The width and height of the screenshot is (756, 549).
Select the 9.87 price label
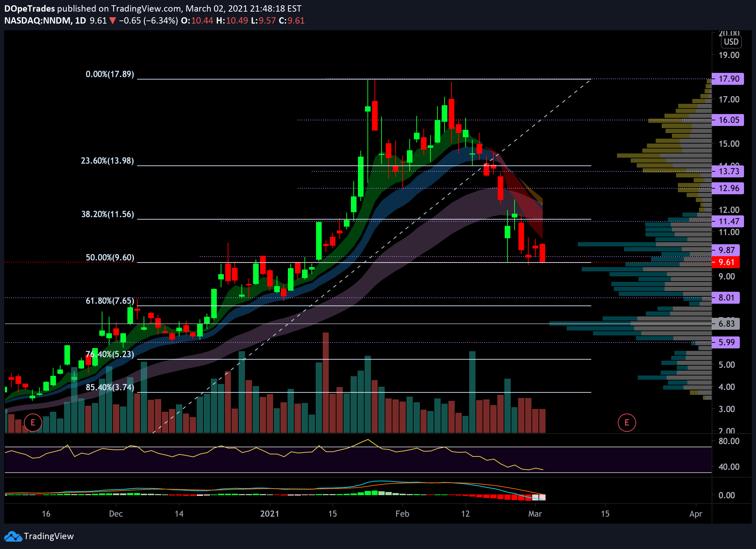point(726,250)
